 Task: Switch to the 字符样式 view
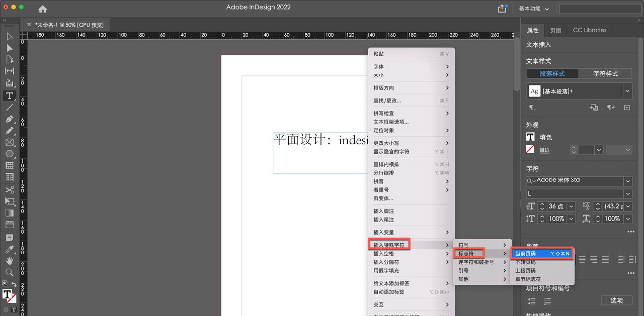coord(606,73)
